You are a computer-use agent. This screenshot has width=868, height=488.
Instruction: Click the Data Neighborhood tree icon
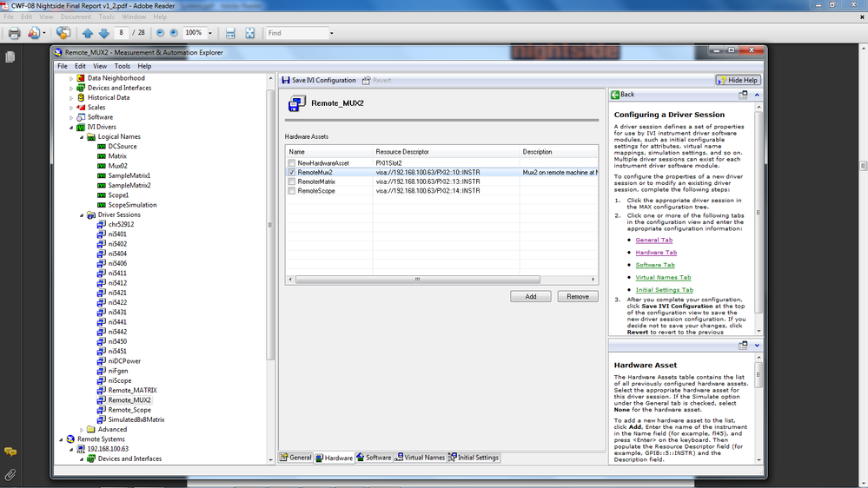[x=81, y=78]
